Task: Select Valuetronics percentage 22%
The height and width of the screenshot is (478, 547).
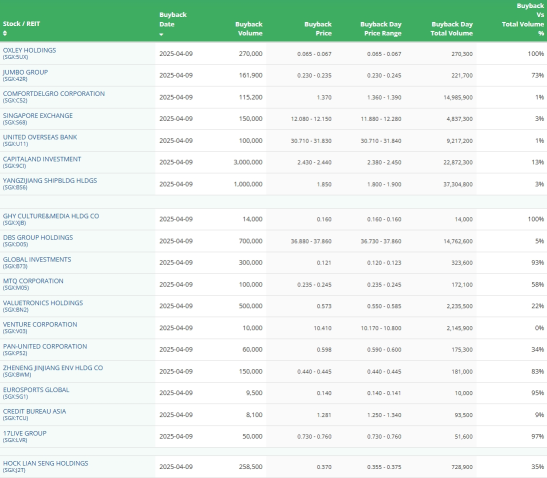Action: [538, 306]
